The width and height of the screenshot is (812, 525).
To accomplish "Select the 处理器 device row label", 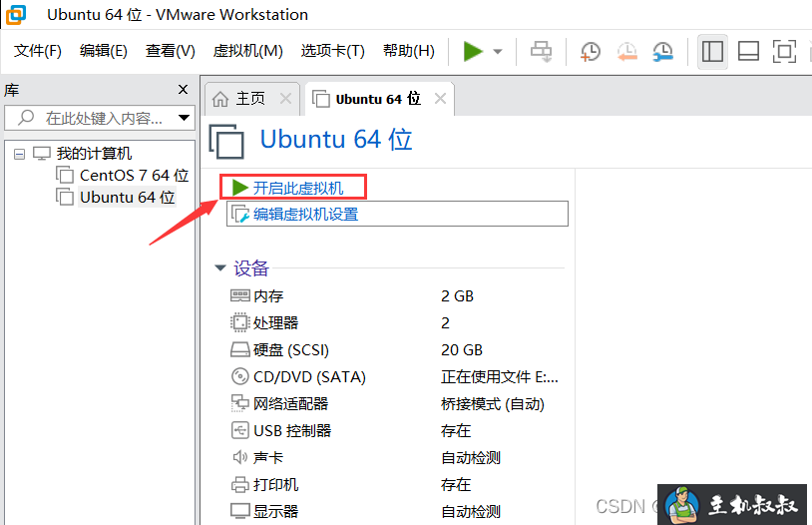I will 275,322.
